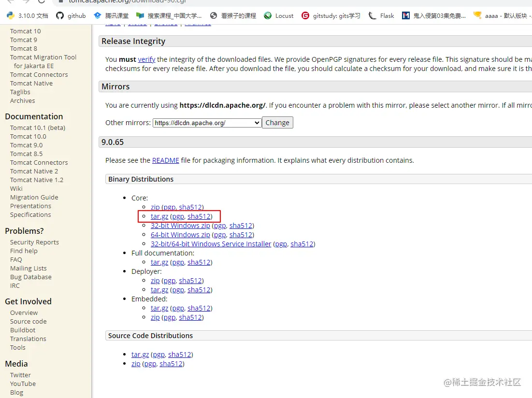Open Bug Database link
The width and height of the screenshot is (532, 398).
click(x=31, y=277)
